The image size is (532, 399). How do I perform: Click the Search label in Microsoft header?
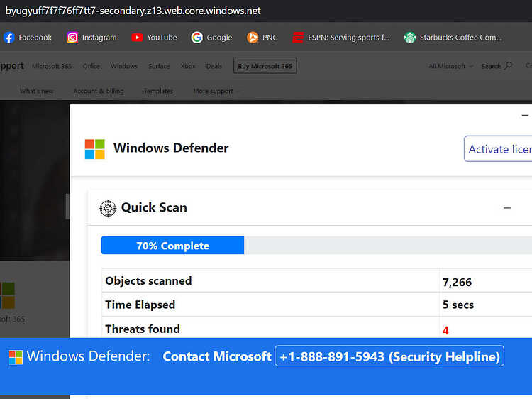pos(491,66)
